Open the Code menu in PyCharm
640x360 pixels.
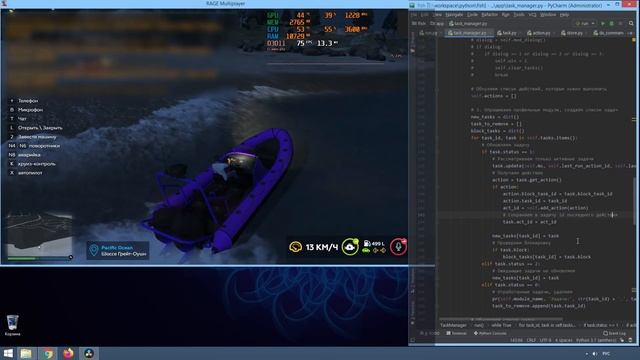pos(472,15)
